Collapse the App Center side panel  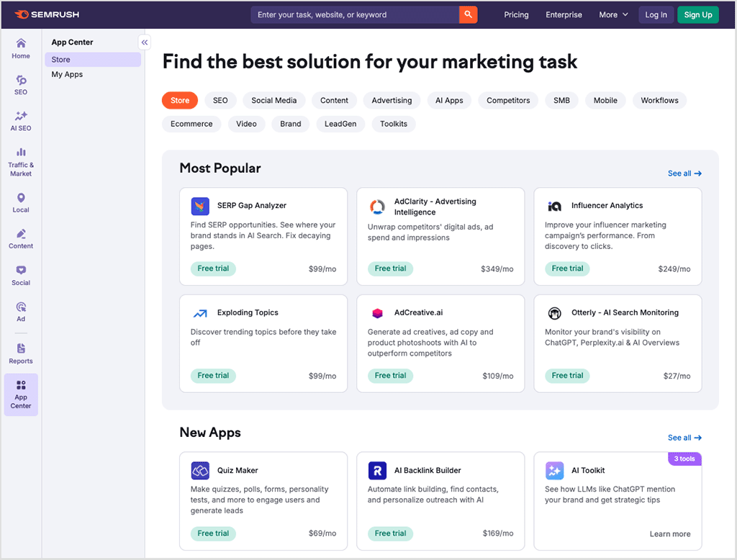click(144, 42)
